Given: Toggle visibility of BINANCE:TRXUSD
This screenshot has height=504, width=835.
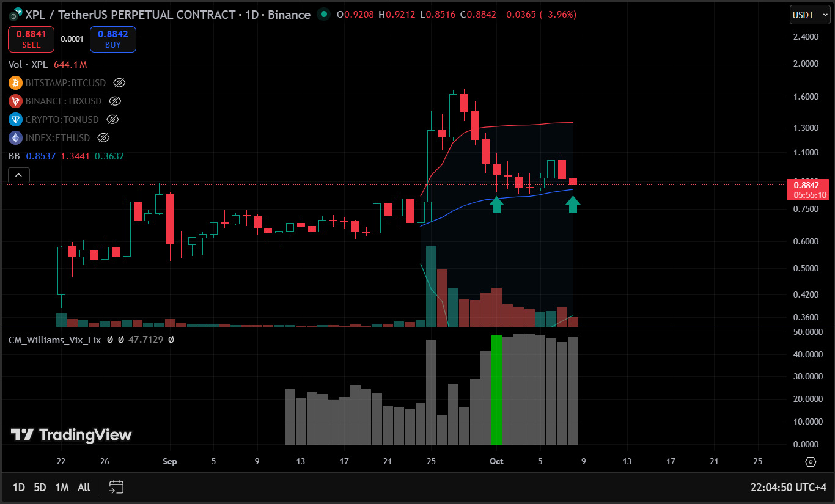Looking at the screenshot, I should click(x=114, y=101).
